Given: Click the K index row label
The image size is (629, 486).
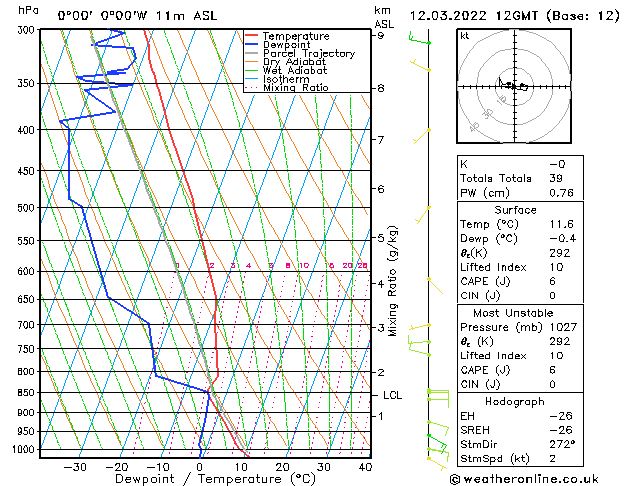Looking at the screenshot, I should [x=464, y=164].
